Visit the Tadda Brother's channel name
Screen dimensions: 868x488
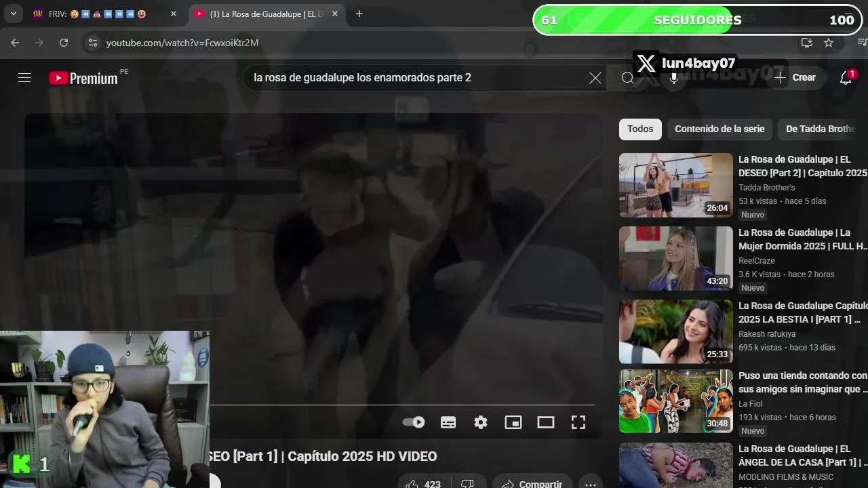pyautogui.click(x=766, y=187)
